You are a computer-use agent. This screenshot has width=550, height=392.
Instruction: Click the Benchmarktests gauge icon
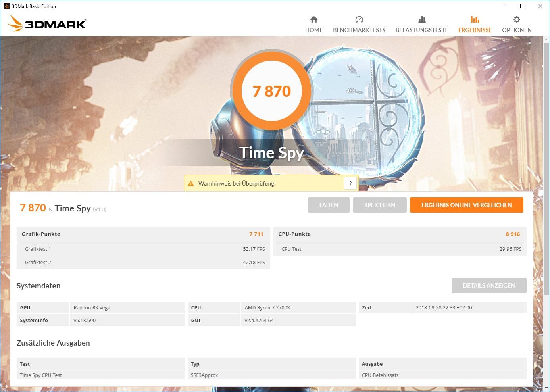[359, 19]
